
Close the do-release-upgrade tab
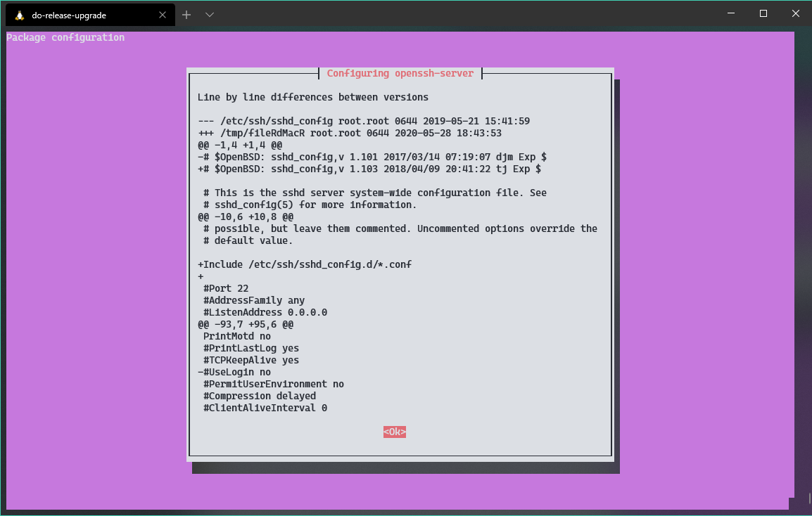coord(163,14)
